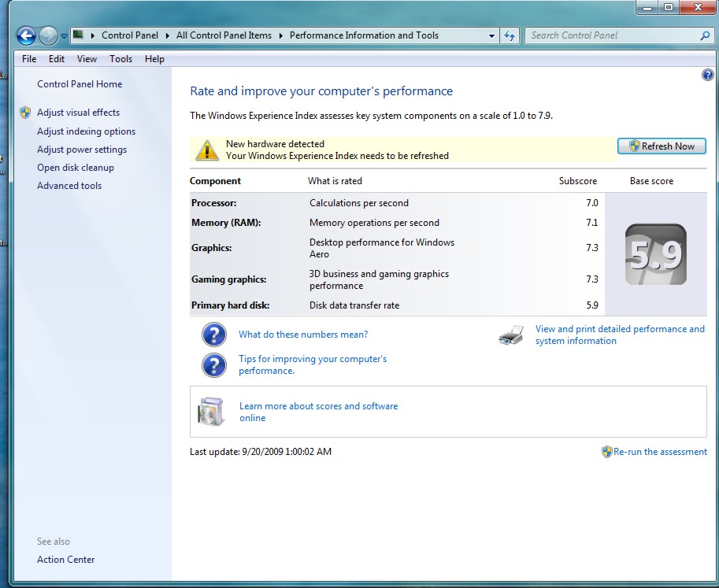This screenshot has height=588, width=719.
Task: Expand the arrow before Control Panel breadcrumb
Action: tap(93, 35)
